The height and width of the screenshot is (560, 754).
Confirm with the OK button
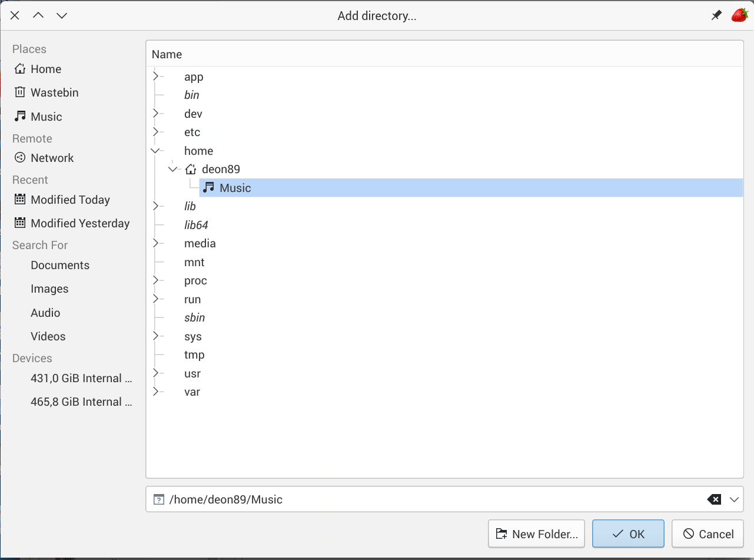click(628, 534)
